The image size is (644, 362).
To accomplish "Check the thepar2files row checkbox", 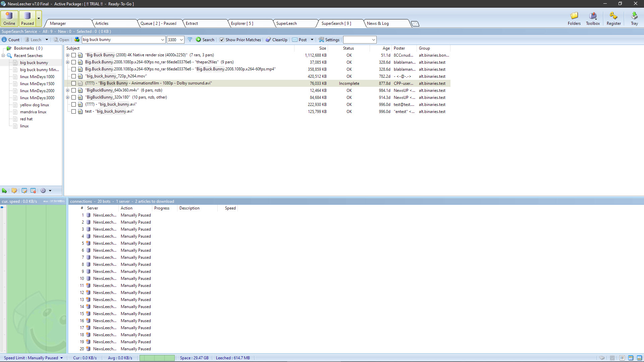I will [73, 62].
